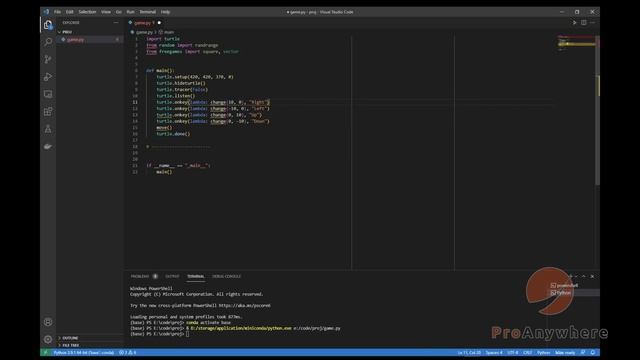Switch to the PROBLEMS panel tab
Image resolution: width=640 pixels, height=360 pixels.
140,276
